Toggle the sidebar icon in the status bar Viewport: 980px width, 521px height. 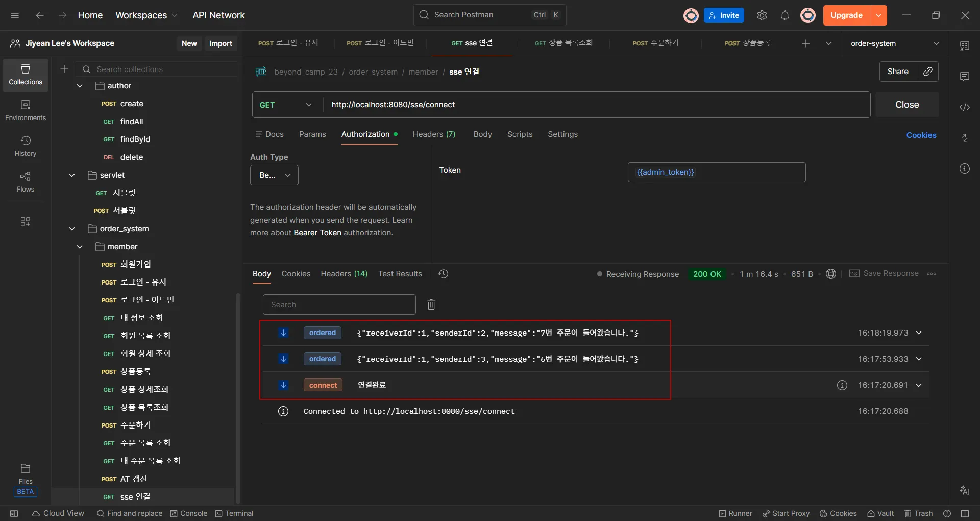14,513
